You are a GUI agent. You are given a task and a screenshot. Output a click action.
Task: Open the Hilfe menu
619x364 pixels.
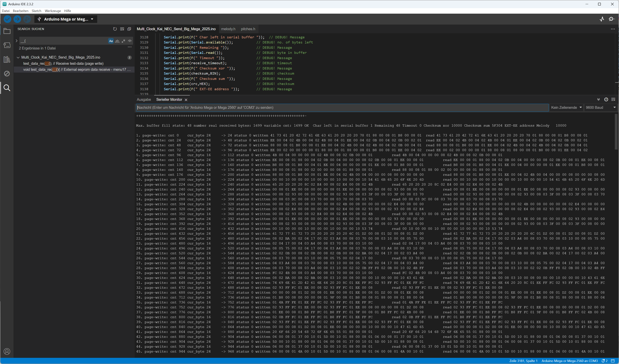(68, 11)
